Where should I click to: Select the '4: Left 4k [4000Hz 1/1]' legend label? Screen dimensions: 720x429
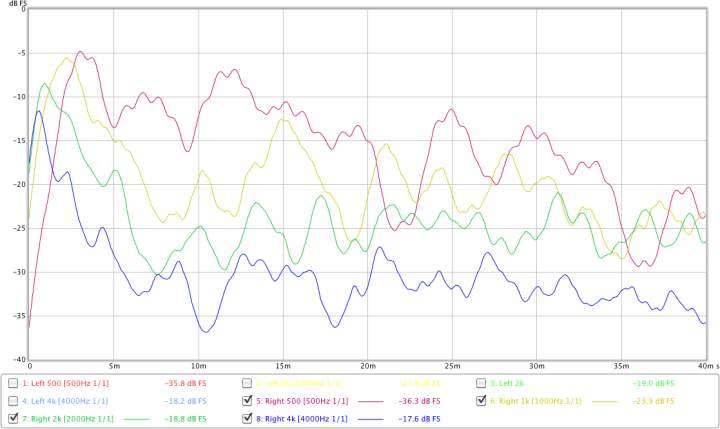pos(65,401)
